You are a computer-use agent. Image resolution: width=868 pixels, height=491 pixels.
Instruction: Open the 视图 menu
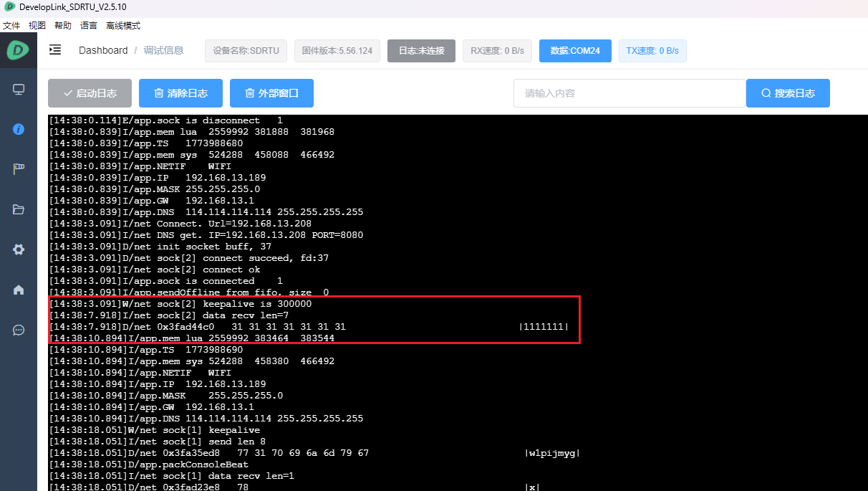click(x=37, y=25)
